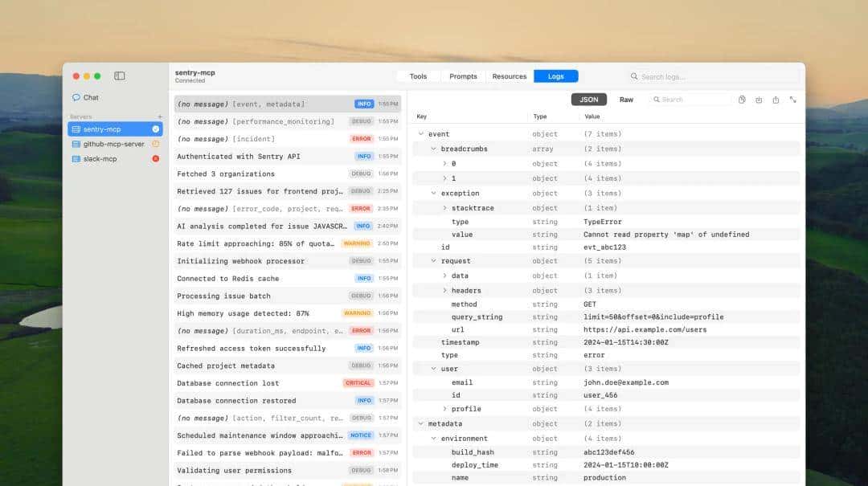Image resolution: width=868 pixels, height=486 pixels.
Task: Switch viewer to JSON mode
Action: (589, 100)
